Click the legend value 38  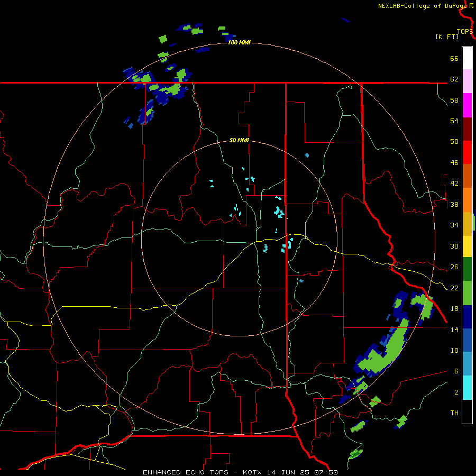point(454,204)
